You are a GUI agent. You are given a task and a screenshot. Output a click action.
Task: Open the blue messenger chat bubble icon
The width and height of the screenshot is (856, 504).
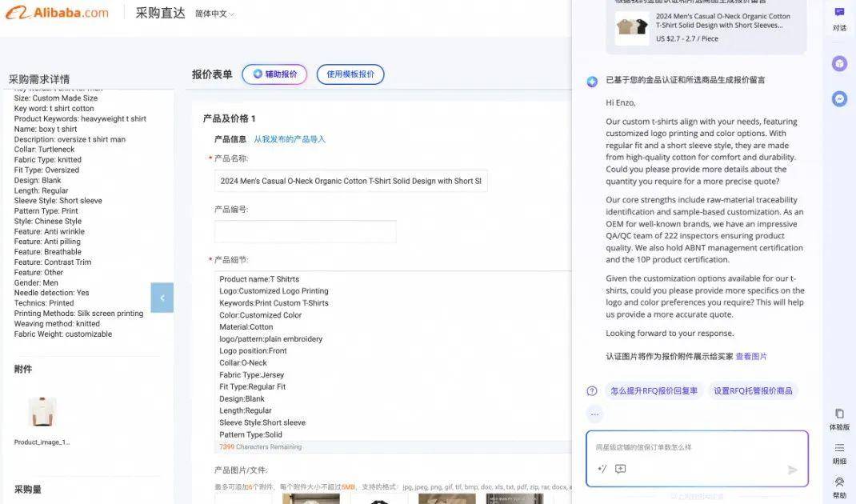[x=838, y=98]
